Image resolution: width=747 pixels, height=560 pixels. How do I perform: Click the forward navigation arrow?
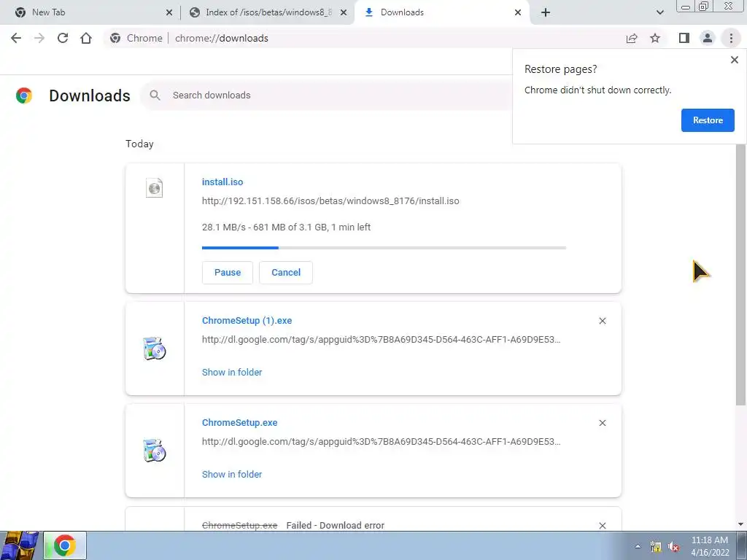tap(39, 38)
